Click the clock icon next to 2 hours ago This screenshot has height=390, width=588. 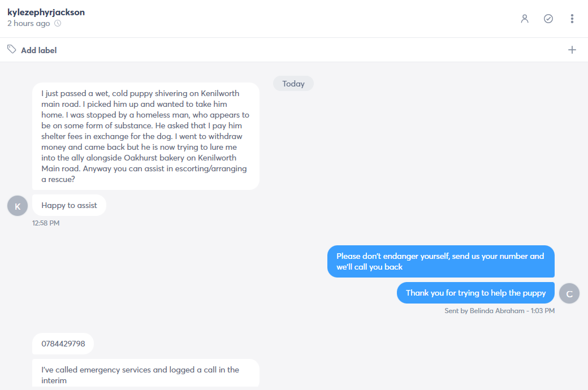tap(58, 23)
